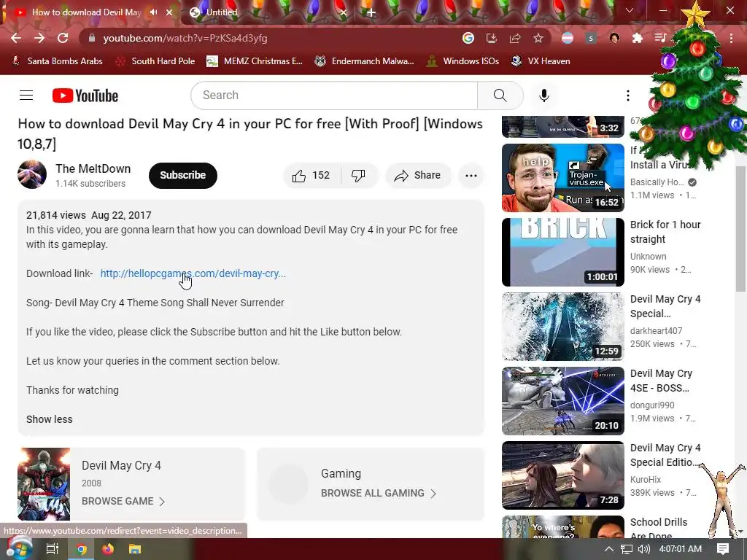Search with your voice microphone
Screen dimensions: 747x560
544,96
